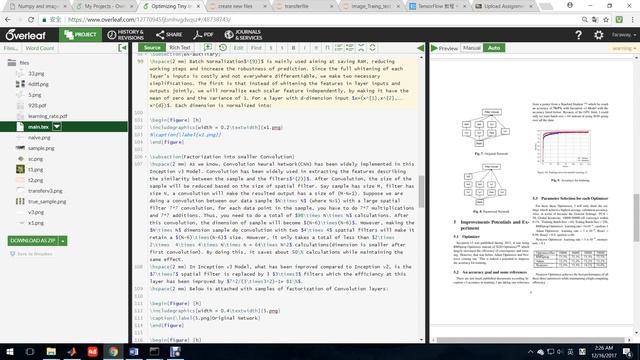The height and width of the screenshot is (360, 640).
Task: Open the Project menu
Action: (80, 35)
